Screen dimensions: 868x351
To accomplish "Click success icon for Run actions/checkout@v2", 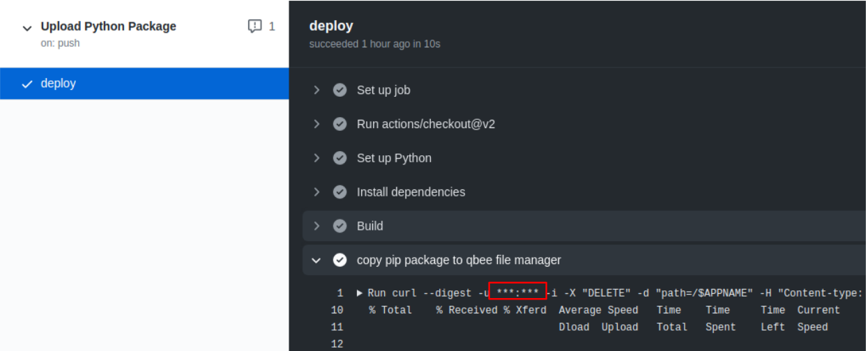I will [340, 124].
